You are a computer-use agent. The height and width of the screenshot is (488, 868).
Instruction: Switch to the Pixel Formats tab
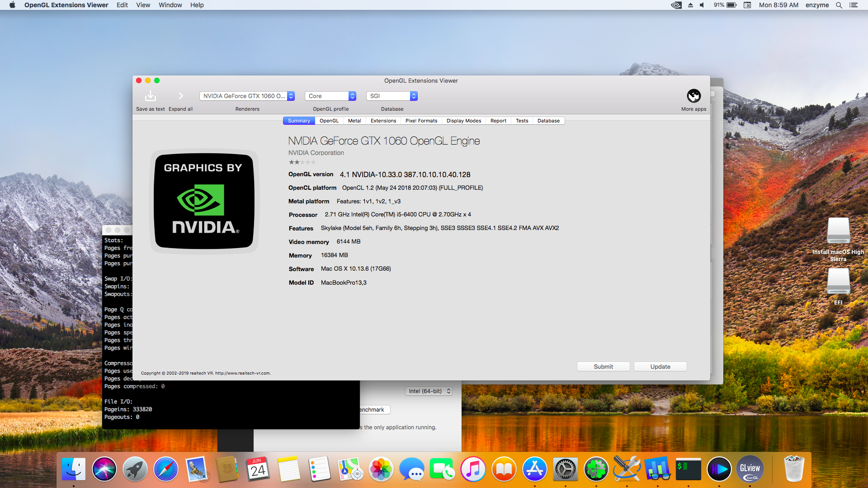[x=421, y=121]
